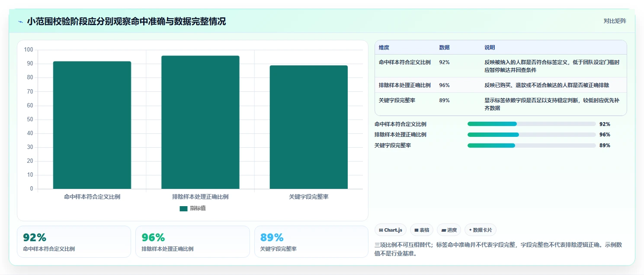Click the 89% label beside progress bar

605,146
